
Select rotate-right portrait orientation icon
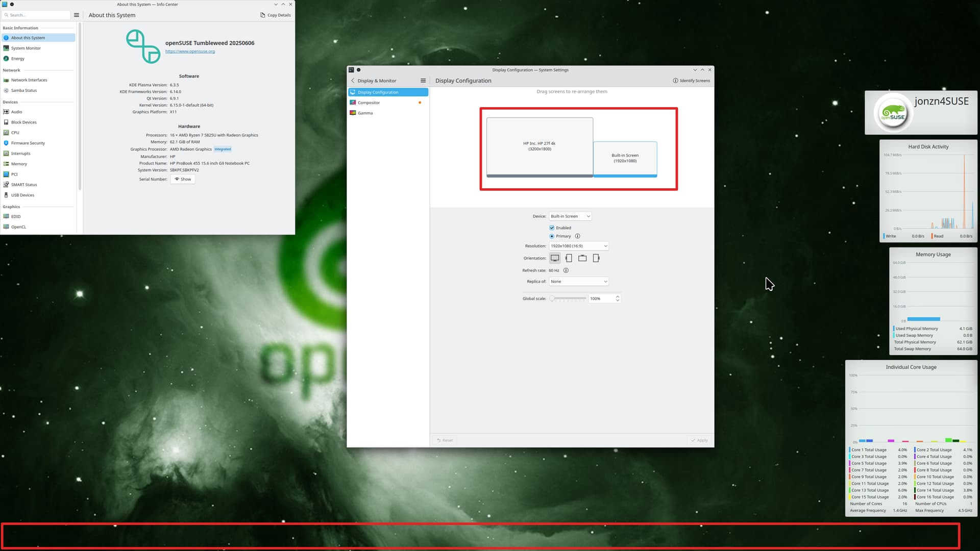tap(596, 258)
